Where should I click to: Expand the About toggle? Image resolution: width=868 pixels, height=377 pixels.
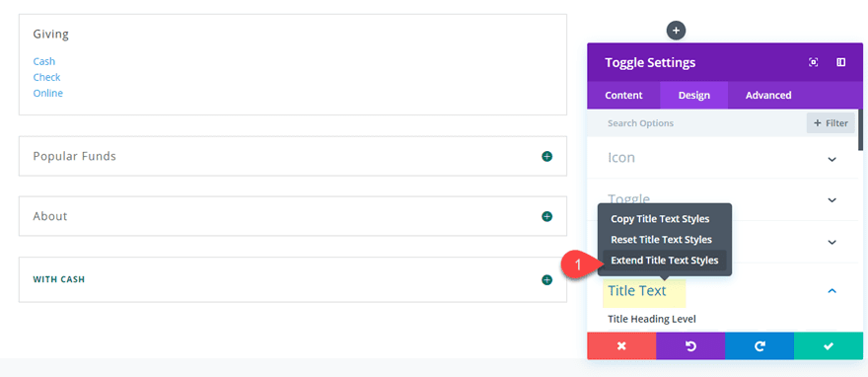click(546, 216)
